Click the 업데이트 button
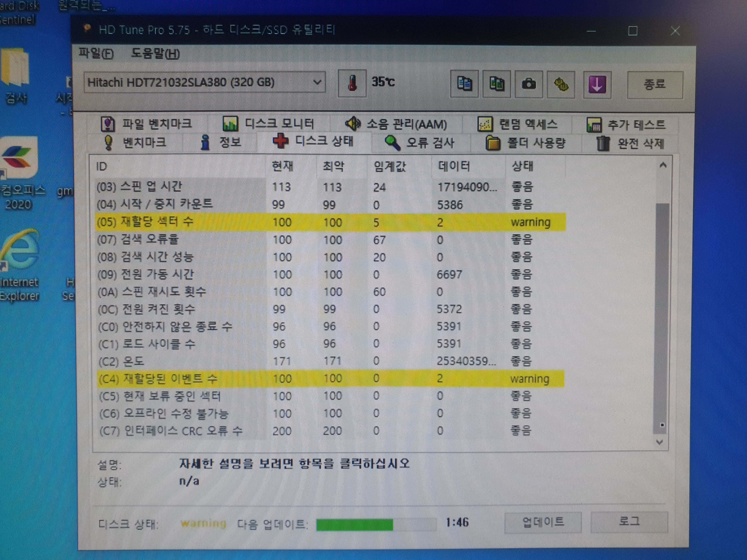The height and width of the screenshot is (560, 747). pyautogui.click(x=543, y=522)
